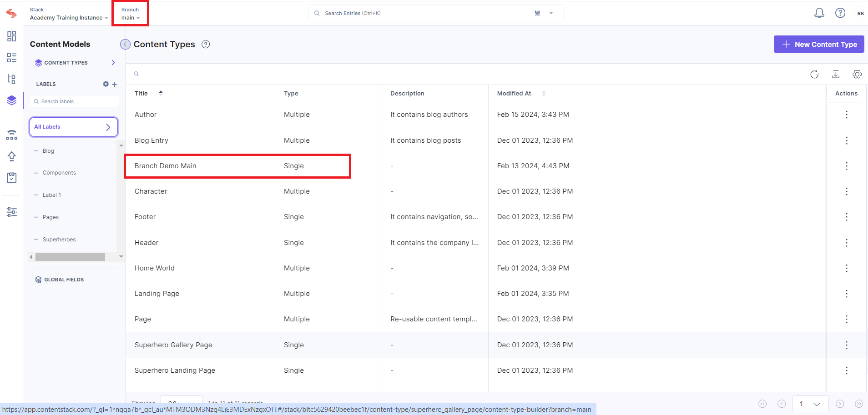Open the Releases upload-arrow icon
The height and width of the screenshot is (415, 868).
(x=11, y=156)
